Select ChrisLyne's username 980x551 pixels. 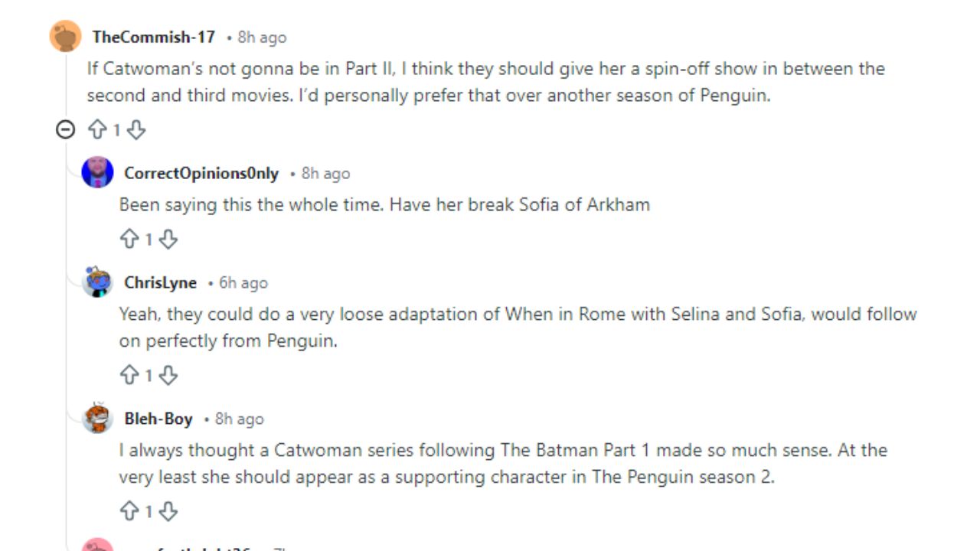pos(161,282)
